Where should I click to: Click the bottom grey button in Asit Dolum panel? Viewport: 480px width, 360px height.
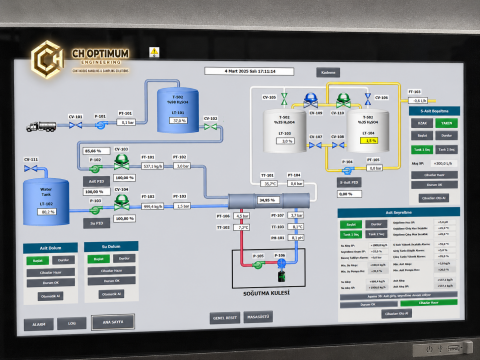pos(51,296)
